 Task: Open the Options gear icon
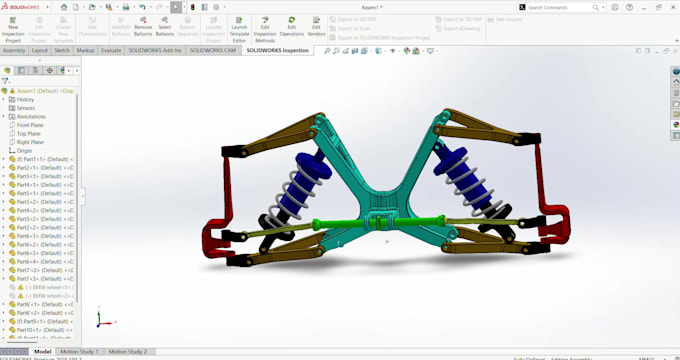point(216,7)
